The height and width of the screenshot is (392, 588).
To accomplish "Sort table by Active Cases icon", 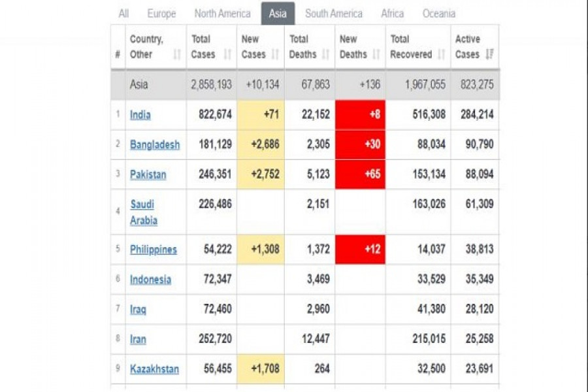I will (489, 55).
